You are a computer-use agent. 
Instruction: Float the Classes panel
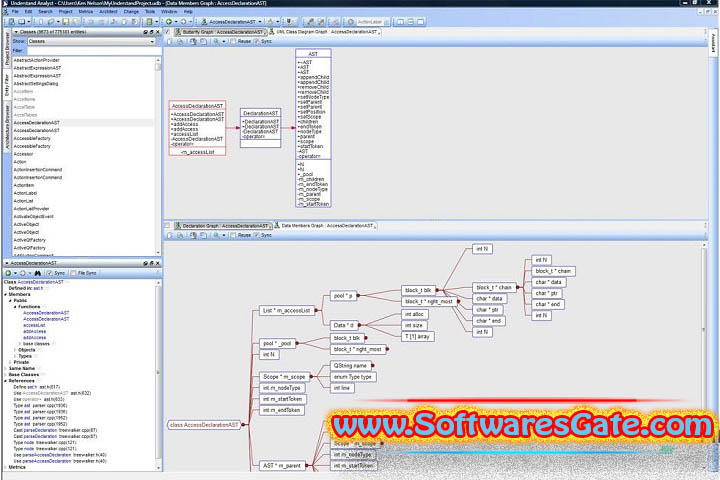click(152, 32)
